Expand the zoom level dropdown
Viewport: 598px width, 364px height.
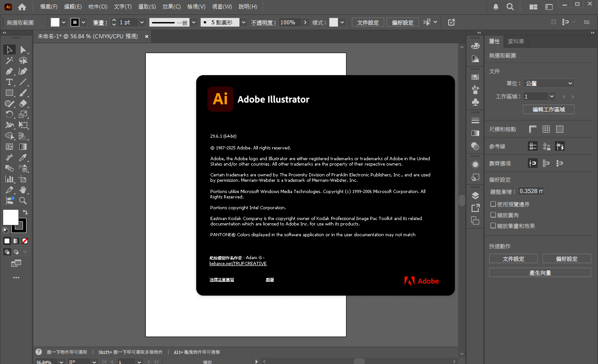coord(61,362)
